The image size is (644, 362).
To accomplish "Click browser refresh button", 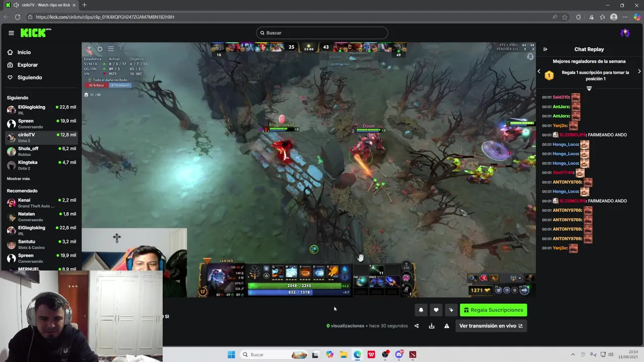I will (18, 17).
